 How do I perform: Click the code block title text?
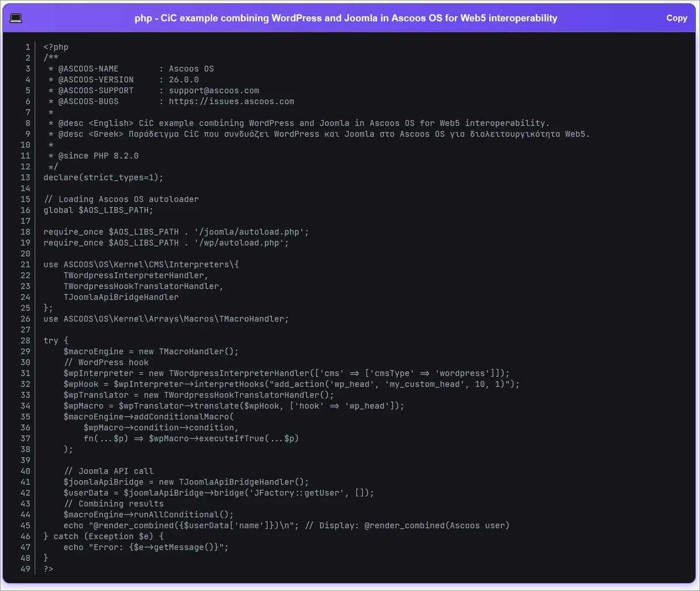(x=346, y=18)
